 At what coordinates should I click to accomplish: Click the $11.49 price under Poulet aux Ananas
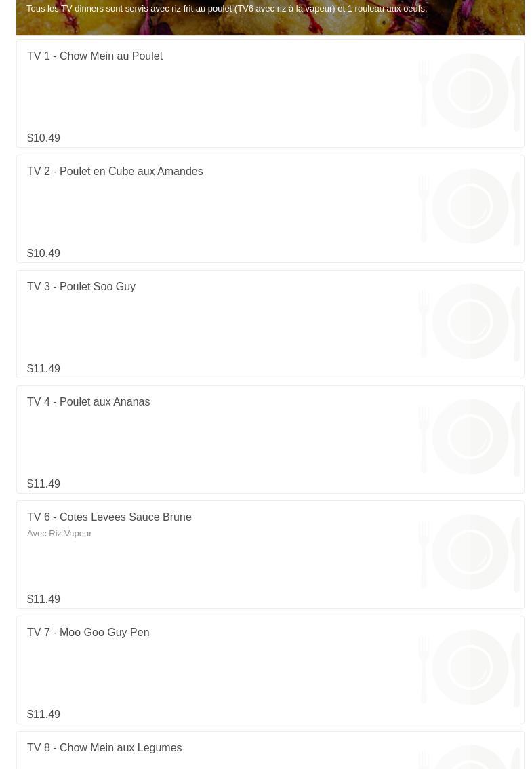click(43, 484)
